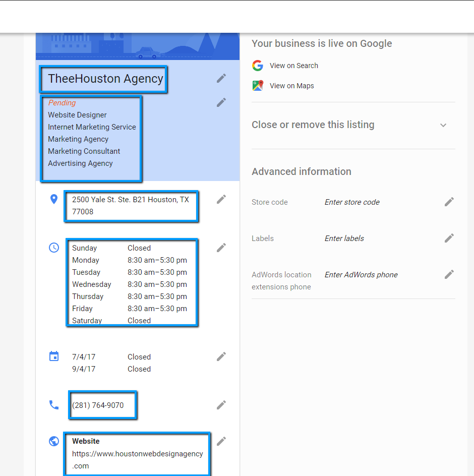
Task: Click the Advanced information heading
Action: 302,171
